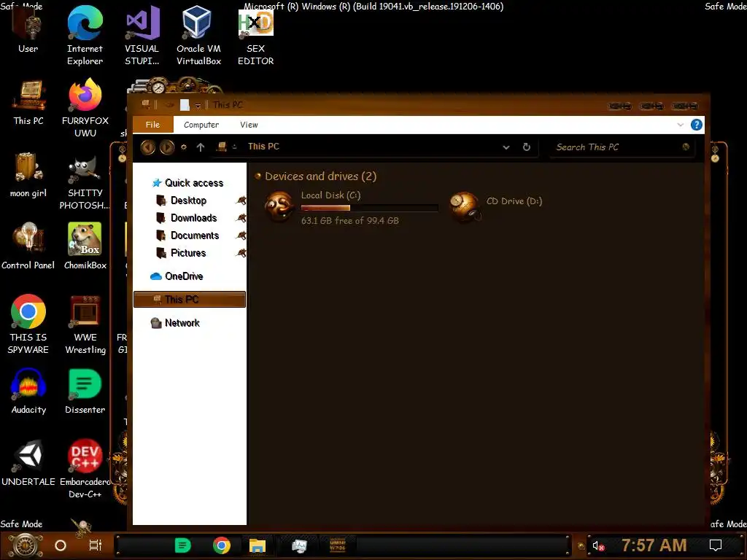This screenshot has height=560, width=747.
Task: Select Desktop in Quick access
Action: (190, 201)
